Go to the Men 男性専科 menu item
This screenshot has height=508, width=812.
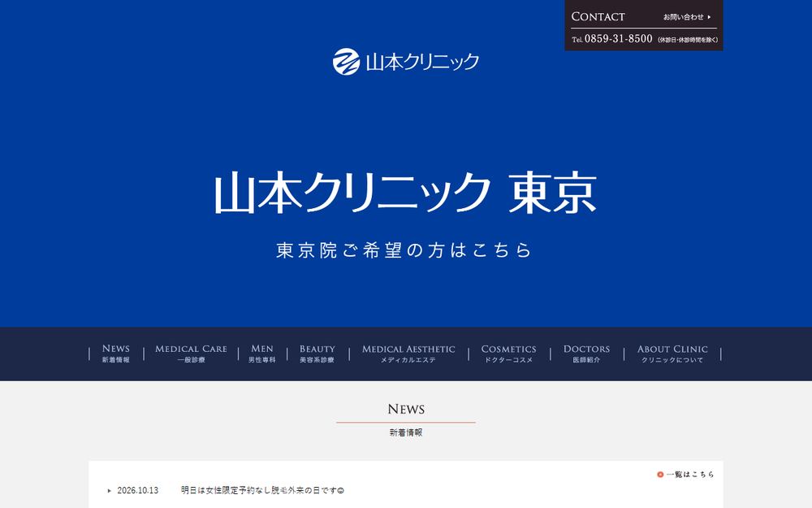262,354
